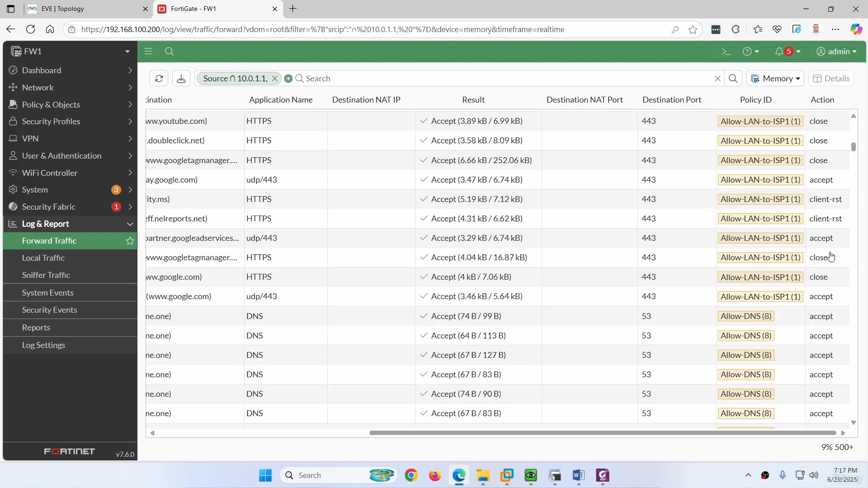Open Sniffer Traffic logs
This screenshot has height=488, width=868.
pyautogui.click(x=70, y=275)
